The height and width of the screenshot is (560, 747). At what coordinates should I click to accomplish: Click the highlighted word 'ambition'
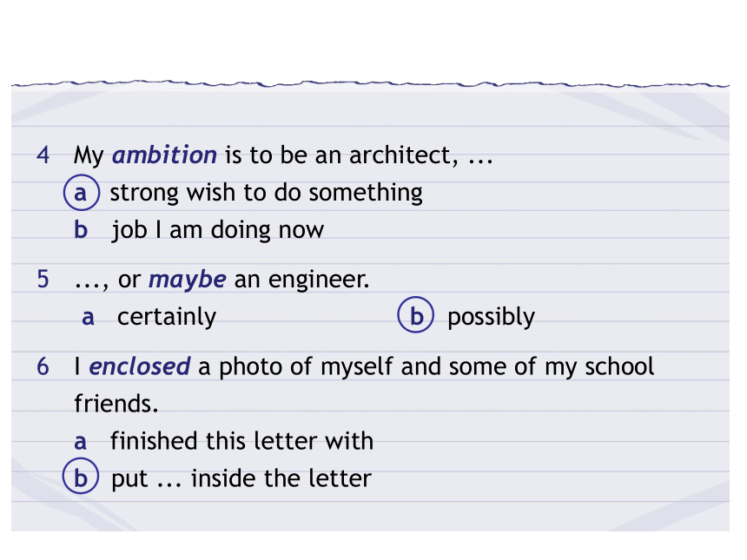click(x=164, y=155)
